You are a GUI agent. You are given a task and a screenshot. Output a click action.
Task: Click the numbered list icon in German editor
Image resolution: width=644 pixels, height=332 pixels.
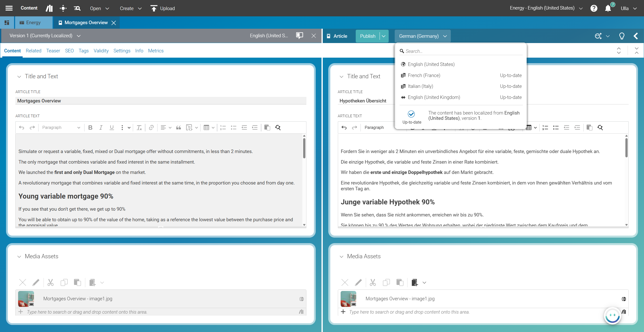[x=545, y=128]
